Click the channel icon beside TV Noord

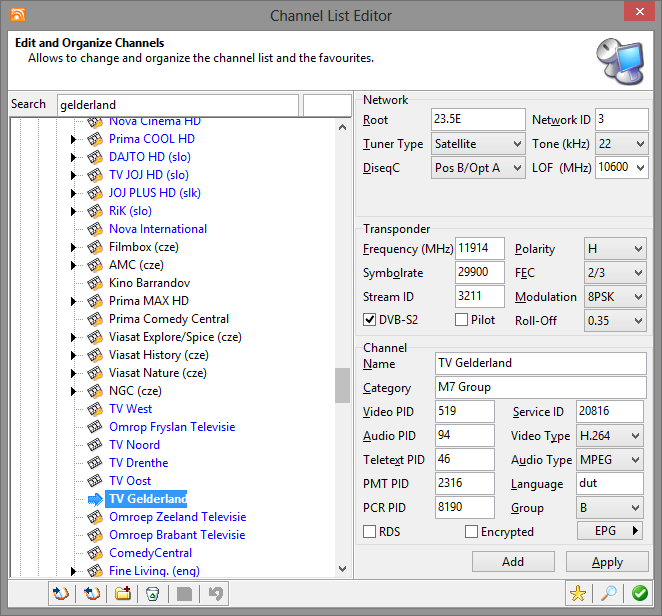[x=96, y=445]
